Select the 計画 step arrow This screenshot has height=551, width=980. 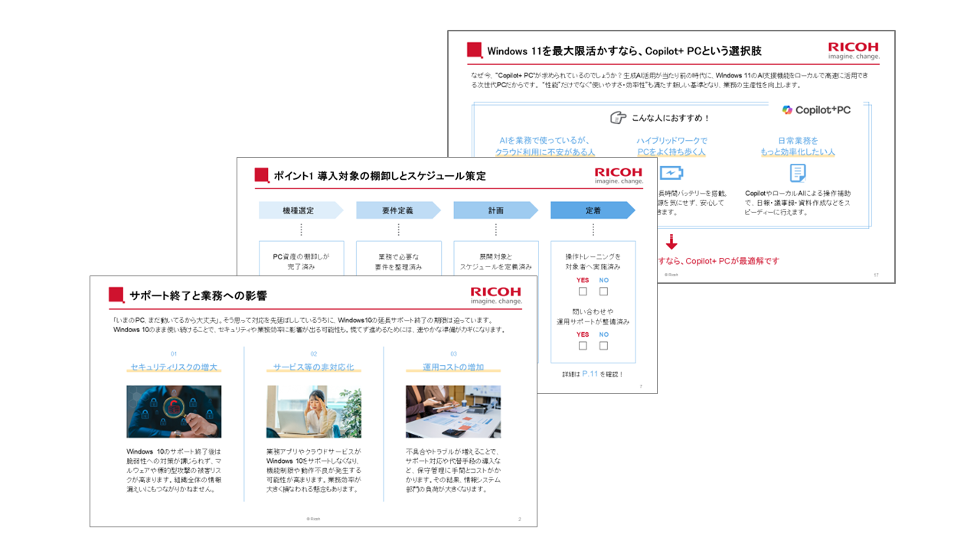495,210
